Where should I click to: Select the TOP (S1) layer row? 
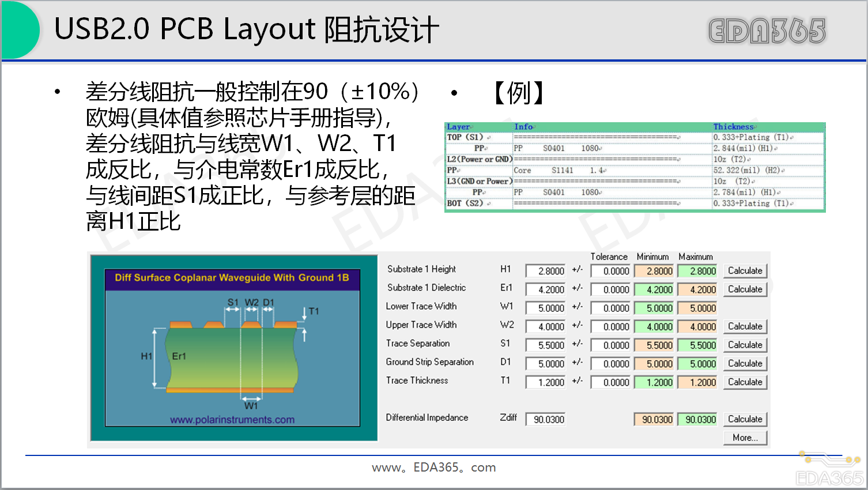coord(635,137)
